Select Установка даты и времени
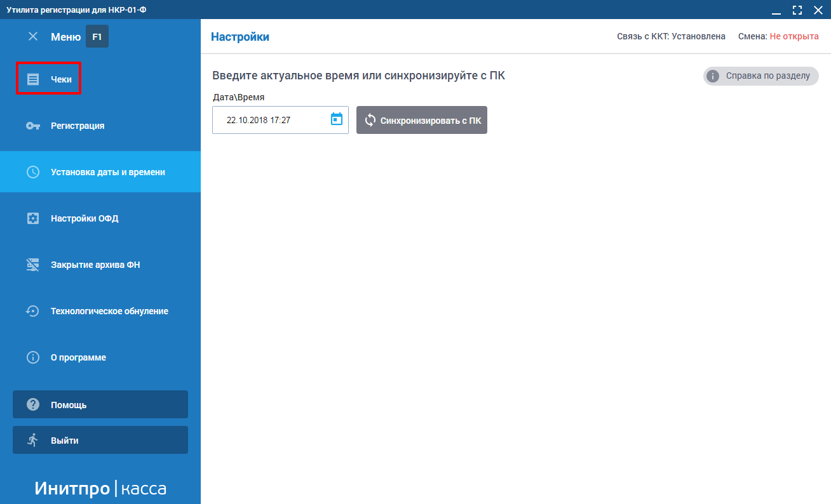Screen dimensions: 831x504 [100, 172]
